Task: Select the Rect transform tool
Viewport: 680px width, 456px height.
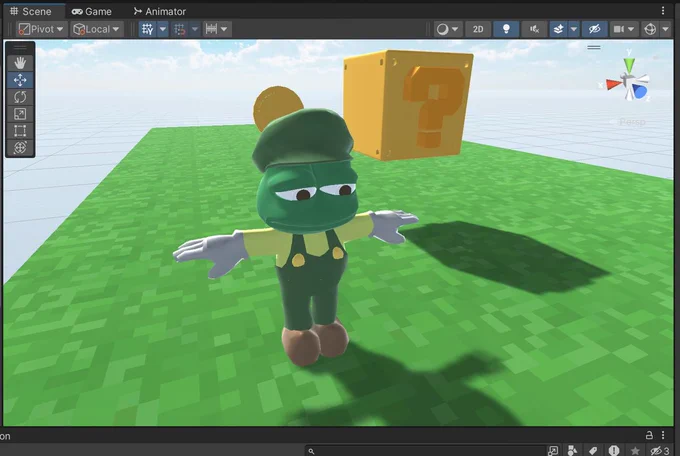Action: [20, 131]
